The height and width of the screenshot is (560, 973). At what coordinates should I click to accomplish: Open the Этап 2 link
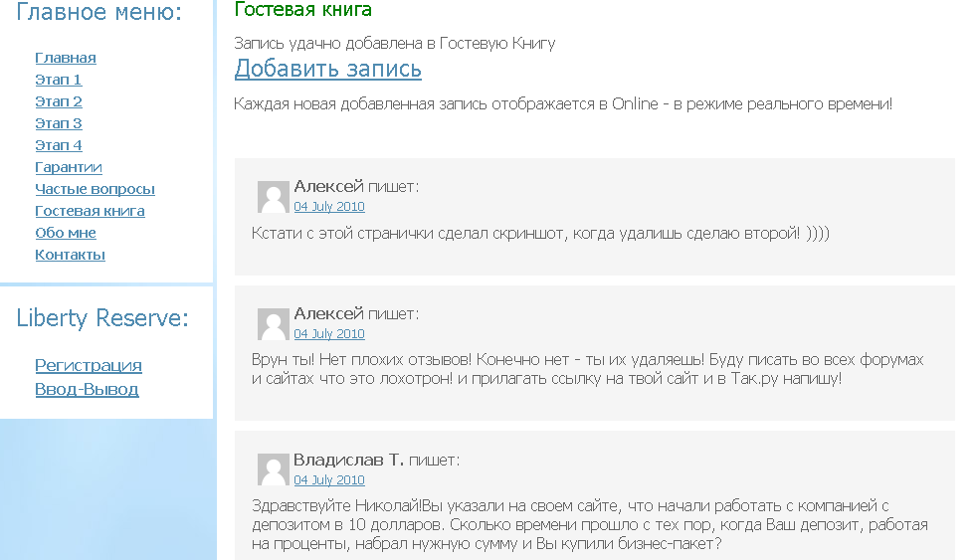click(59, 101)
